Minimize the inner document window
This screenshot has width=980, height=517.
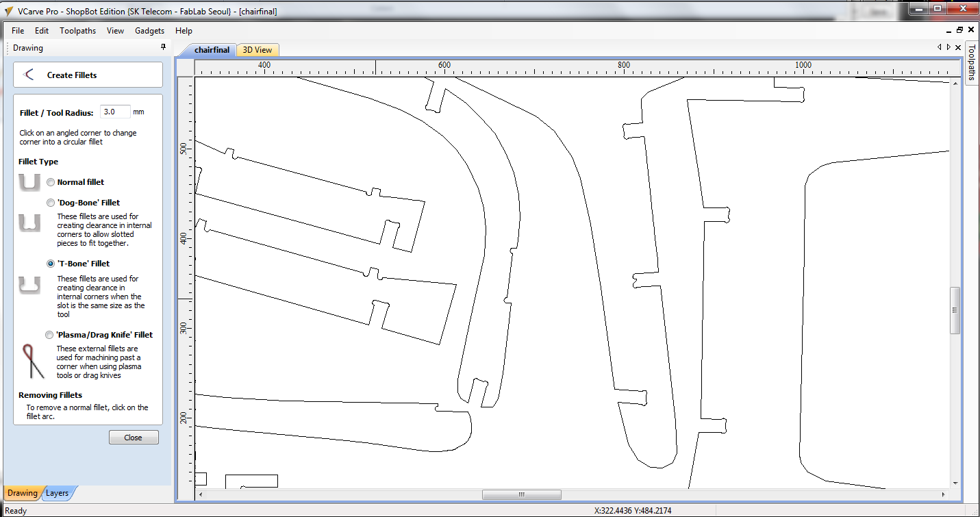pyautogui.click(x=949, y=30)
